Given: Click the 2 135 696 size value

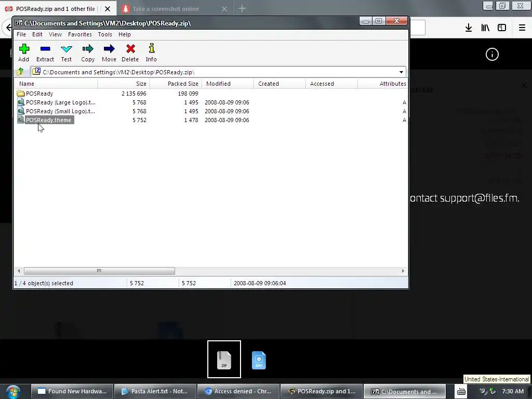Looking at the screenshot, I should coord(134,94).
